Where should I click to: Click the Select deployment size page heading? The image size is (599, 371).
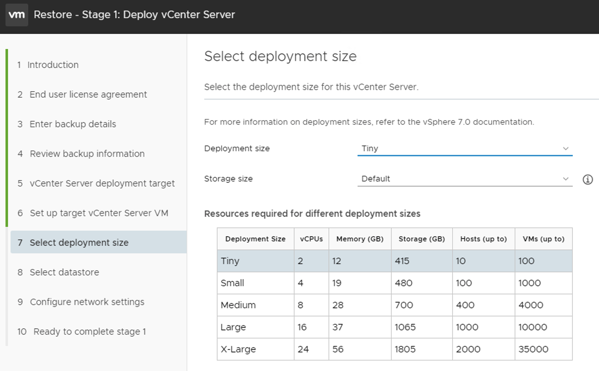(280, 56)
